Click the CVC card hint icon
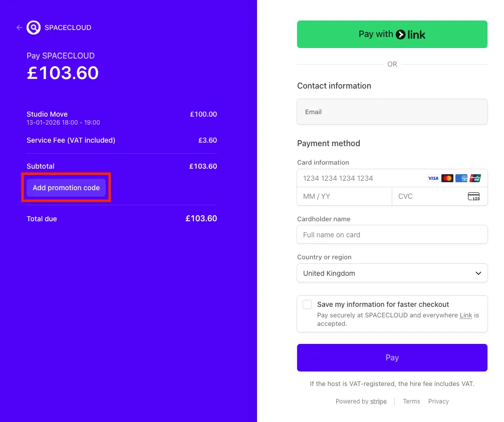 473,196
